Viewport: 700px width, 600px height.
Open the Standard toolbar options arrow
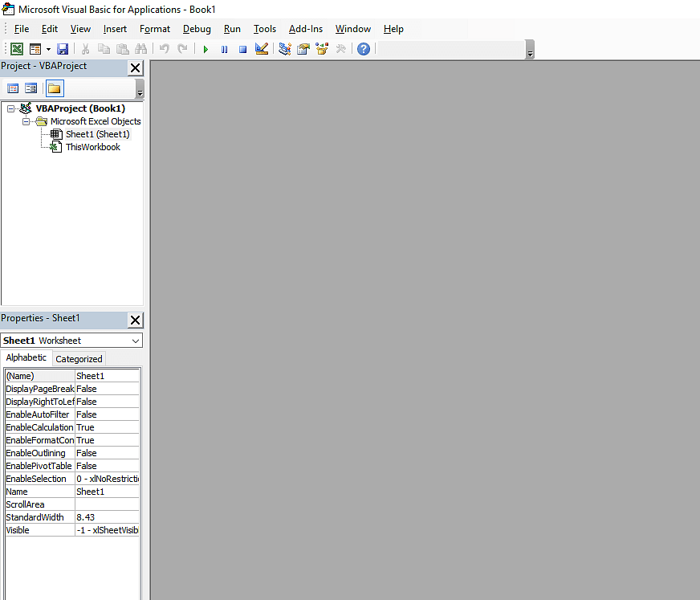[530, 50]
